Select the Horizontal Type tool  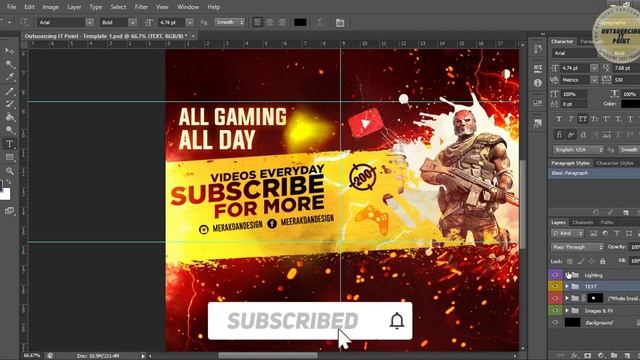(x=9, y=144)
